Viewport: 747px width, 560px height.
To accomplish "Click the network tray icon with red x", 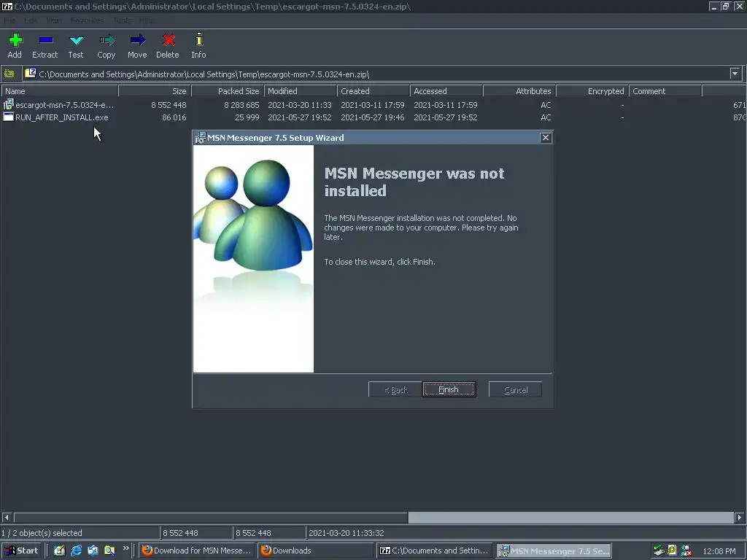I will pyautogui.click(x=686, y=551).
